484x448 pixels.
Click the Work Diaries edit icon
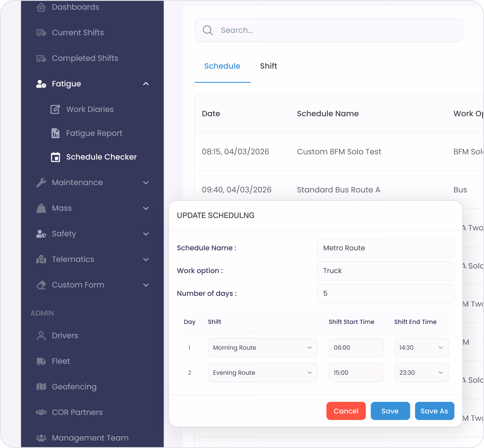(55, 109)
